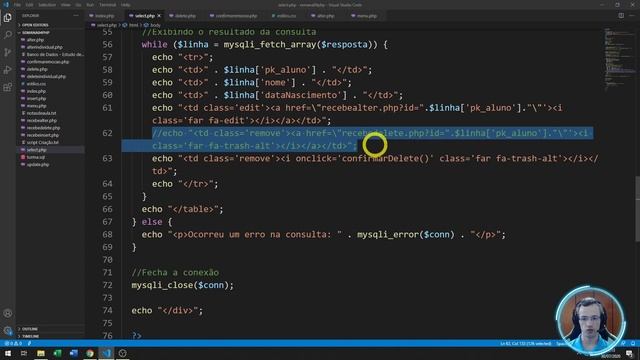This screenshot has width=640, height=360.
Task: Open menu.php in the file explorer
Action: [36, 106]
